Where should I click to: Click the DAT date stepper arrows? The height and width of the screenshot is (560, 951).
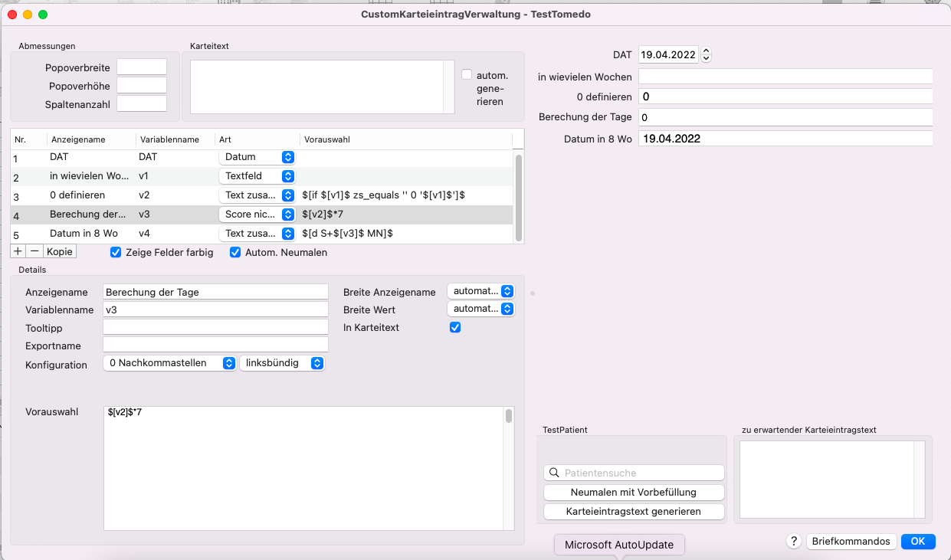click(x=707, y=55)
